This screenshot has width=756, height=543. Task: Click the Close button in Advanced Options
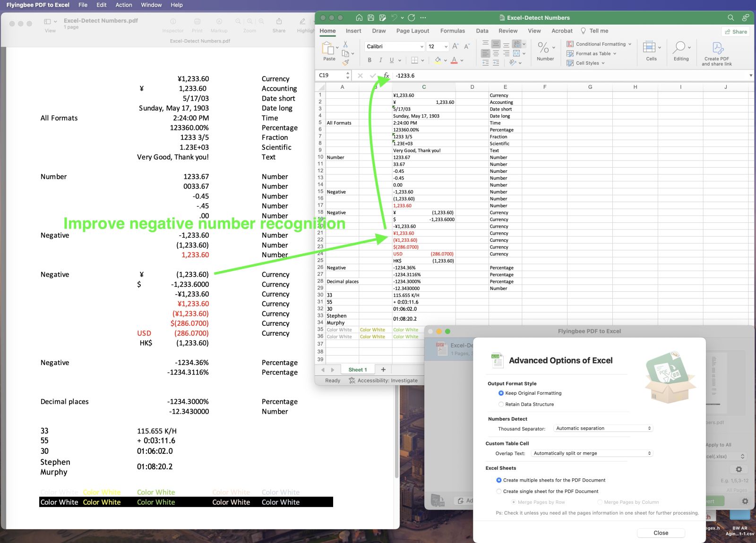[x=661, y=533]
